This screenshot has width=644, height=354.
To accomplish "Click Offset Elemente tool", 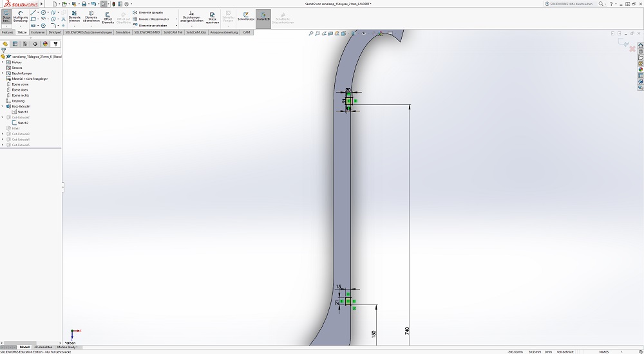I will (108, 17).
